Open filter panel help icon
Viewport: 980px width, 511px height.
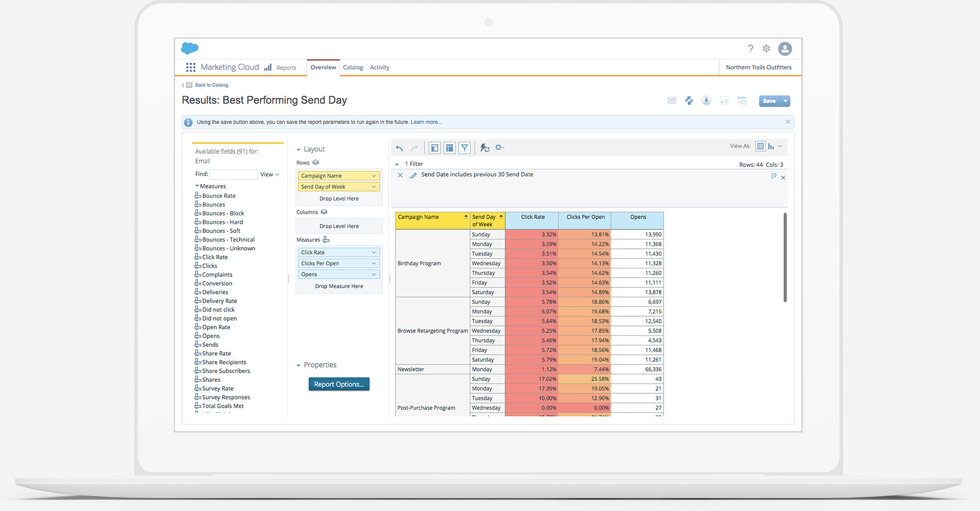(x=774, y=176)
